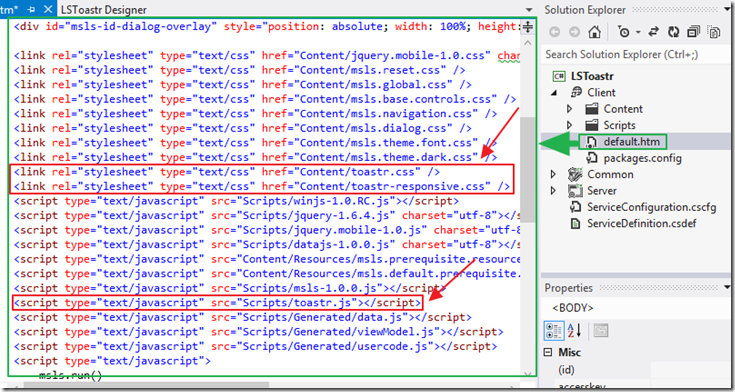Click the Collapse All icon in Solution Explorer

pos(693,32)
